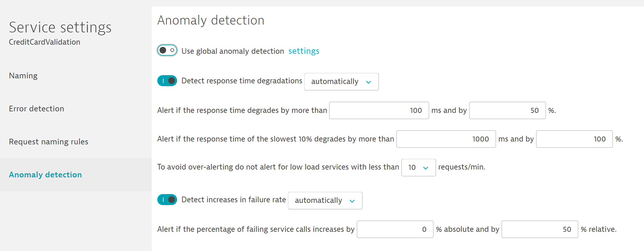Open the Error detection section
This screenshot has height=251, width=644.
(x=36, y=109)
